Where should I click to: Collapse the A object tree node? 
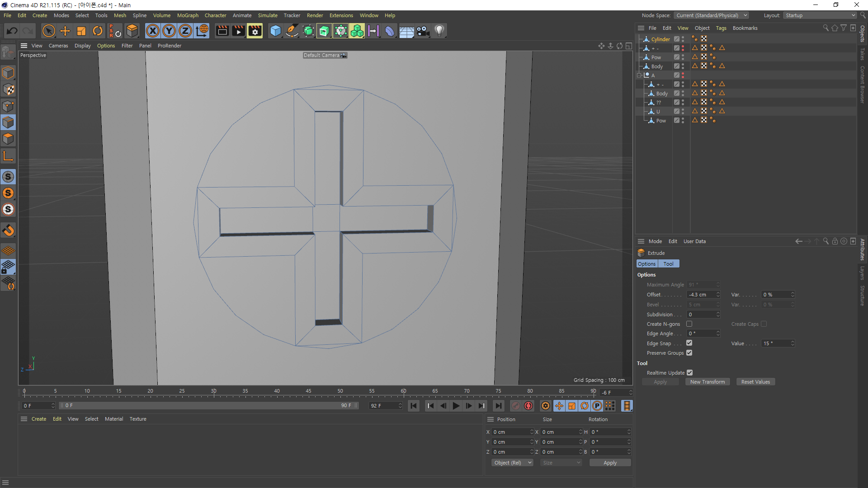639,75
